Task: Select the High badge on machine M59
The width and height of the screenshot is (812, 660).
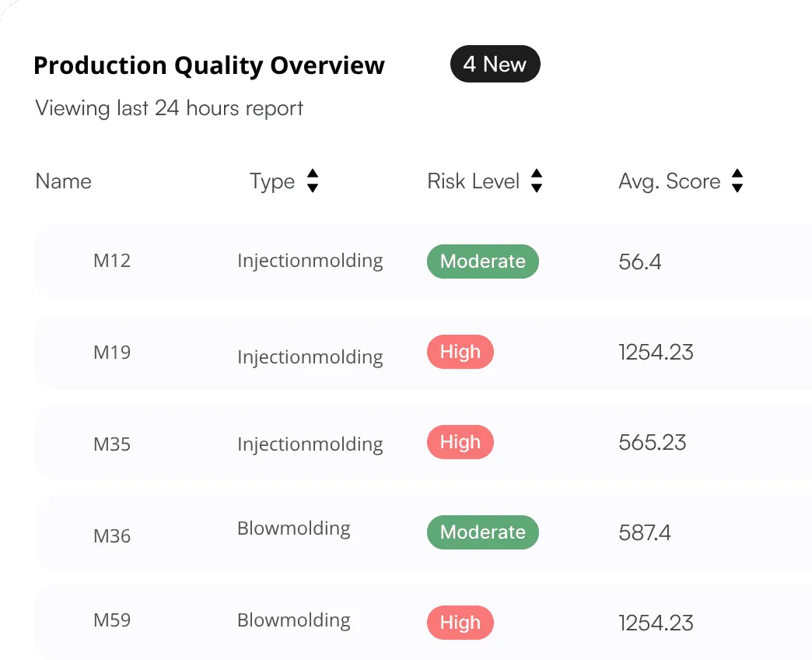Action: click(460, 623)
